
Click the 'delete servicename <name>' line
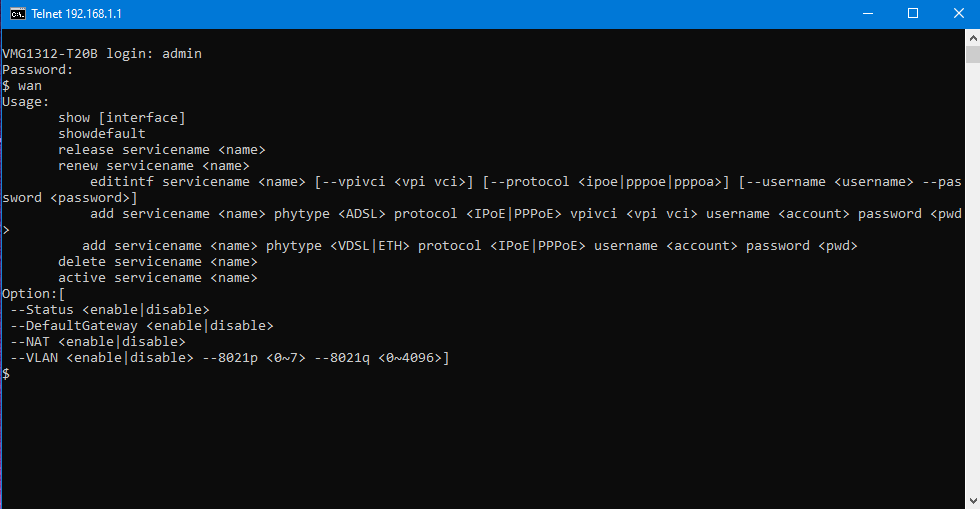(x=158, y=262)
